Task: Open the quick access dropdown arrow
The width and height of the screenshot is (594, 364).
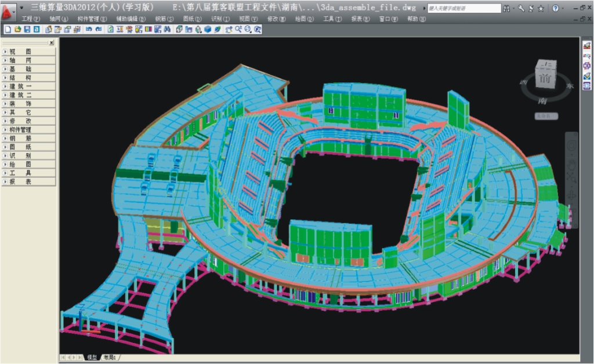Action: click(21, 8)
